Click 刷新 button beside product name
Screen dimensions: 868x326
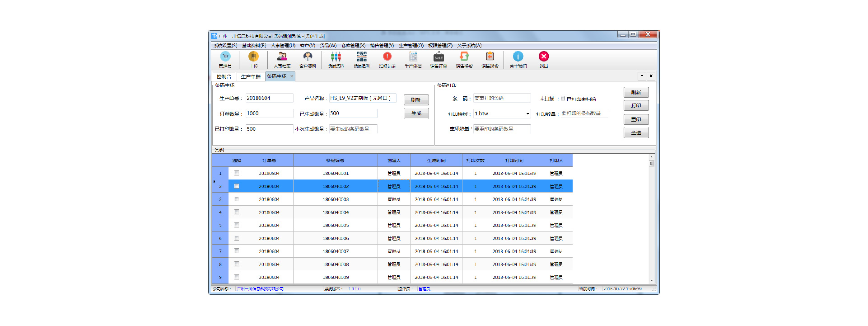(416, 100)
